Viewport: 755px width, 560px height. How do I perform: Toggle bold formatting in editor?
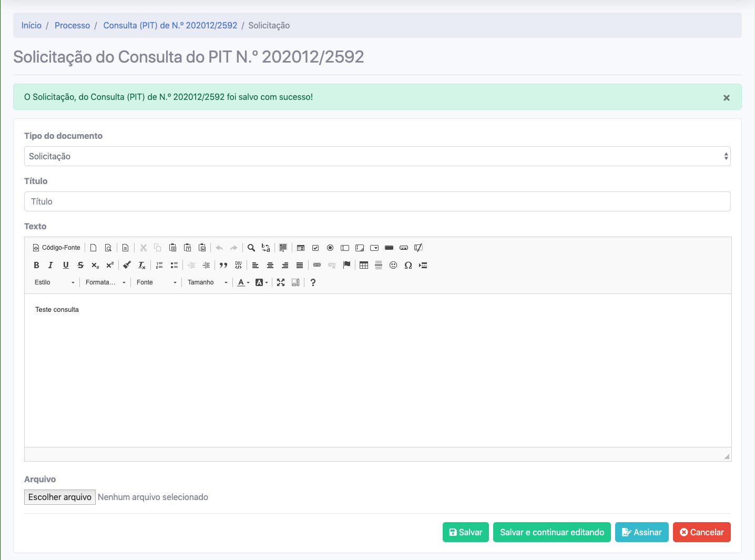pyautogui.click(x=36, y=265)
